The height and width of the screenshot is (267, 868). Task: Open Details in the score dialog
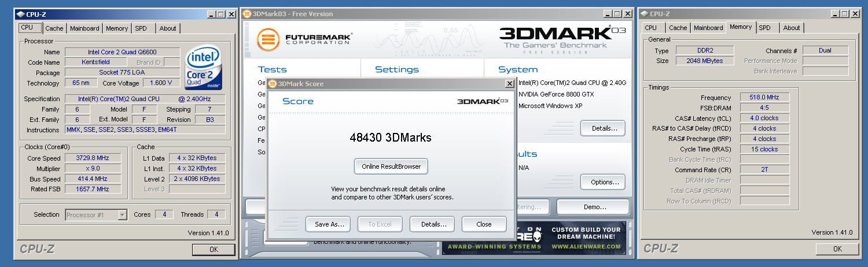[433, 224]
